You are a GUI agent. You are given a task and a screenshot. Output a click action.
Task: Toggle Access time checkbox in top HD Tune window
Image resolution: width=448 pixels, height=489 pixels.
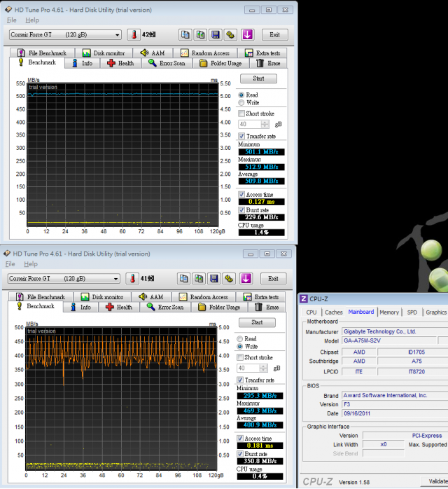(241, 194)
